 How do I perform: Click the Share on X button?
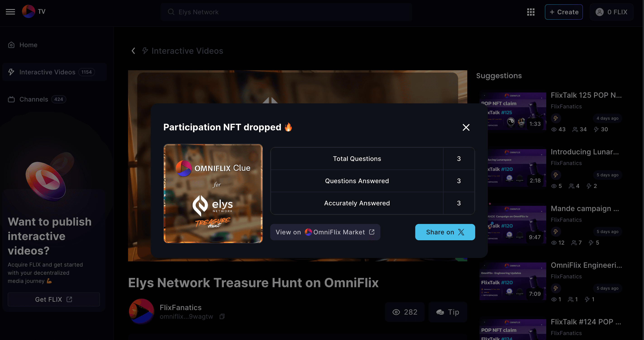(445, 232)
